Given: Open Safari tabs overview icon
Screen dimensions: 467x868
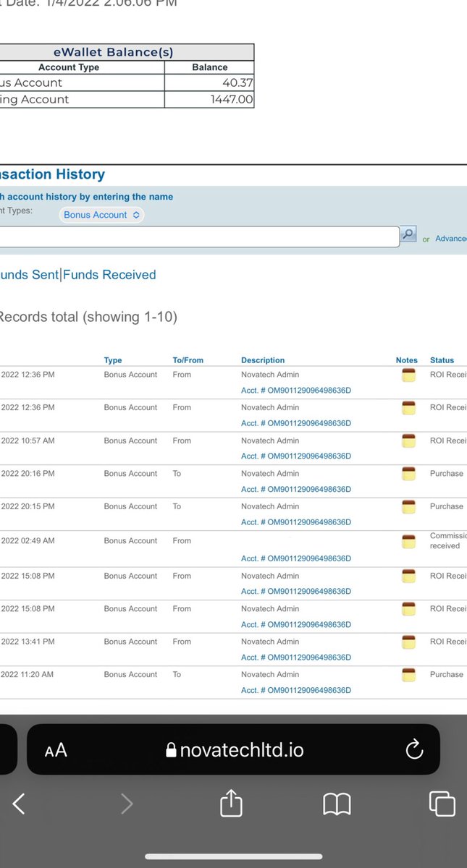Looking at the screenshot, I should click(442, 804).
